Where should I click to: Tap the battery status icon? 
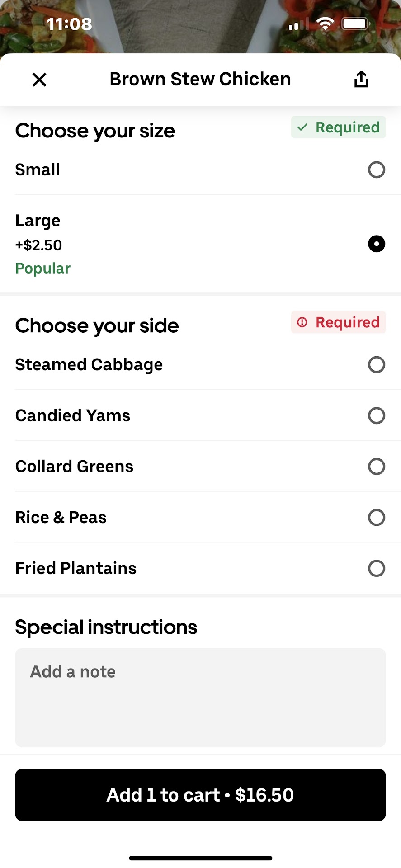tap(355, 24)
